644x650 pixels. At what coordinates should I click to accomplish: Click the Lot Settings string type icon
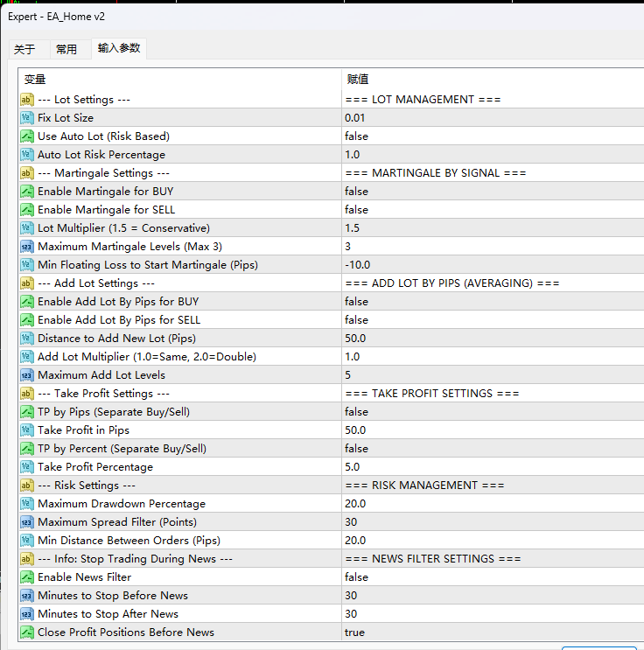coord(26,100)
